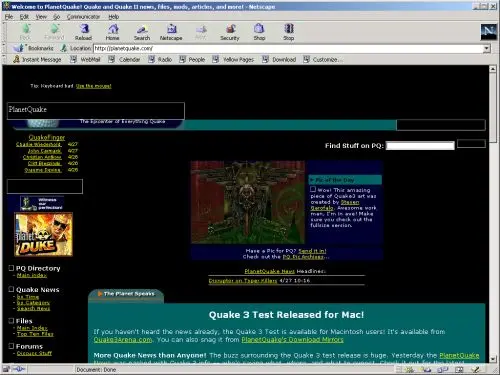Click the page icon beside Location
Screen dimensions: 500x375
pos(64,48)
